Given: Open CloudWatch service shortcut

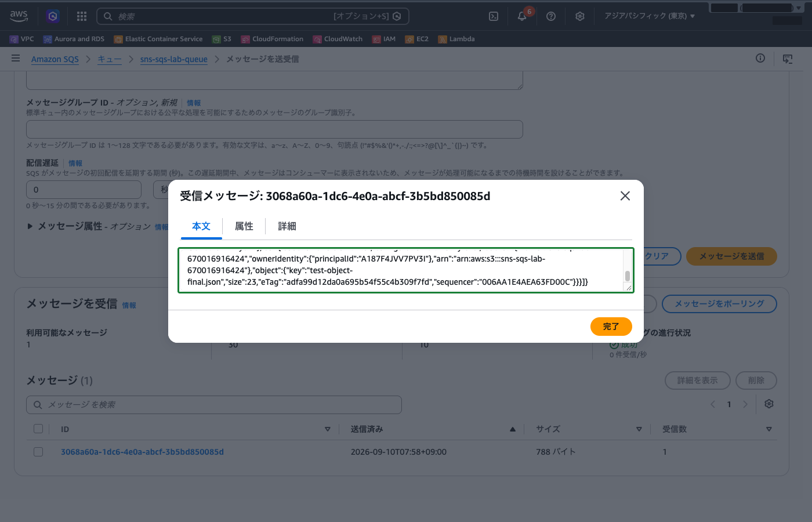Looking at the screenshot, I should (338, 39).
